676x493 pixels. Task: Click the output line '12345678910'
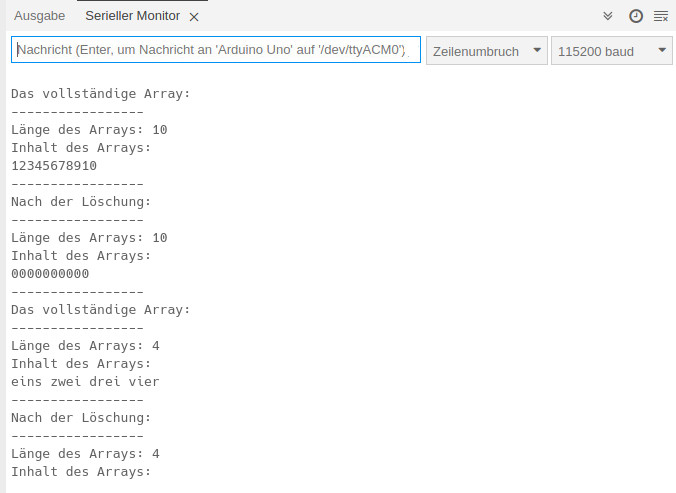[54, 166]
